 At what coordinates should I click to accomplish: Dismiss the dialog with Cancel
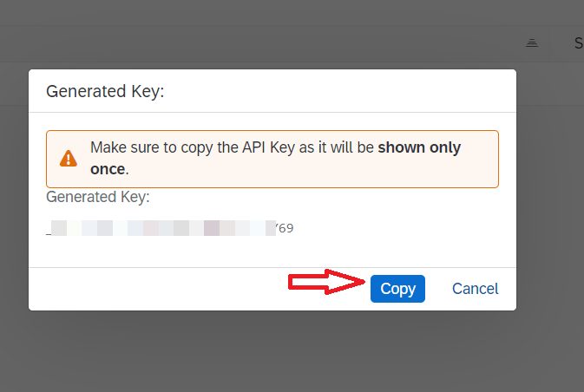(x=475, y=289)
